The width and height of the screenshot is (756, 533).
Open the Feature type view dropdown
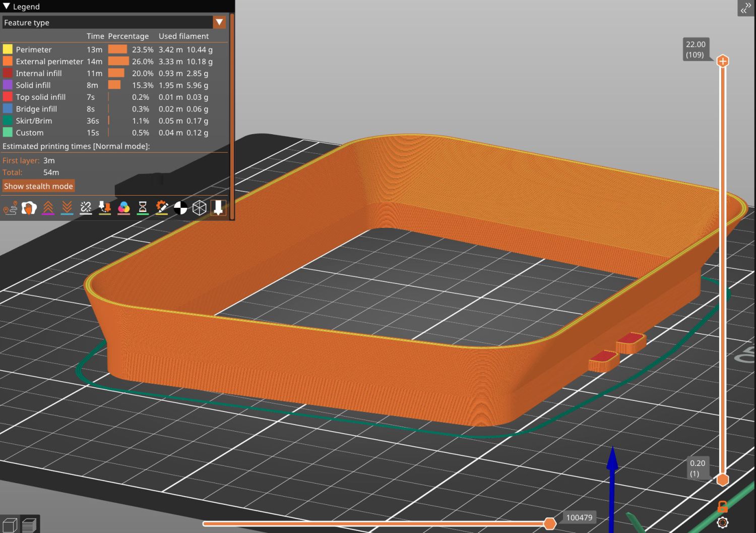point(219,22)
